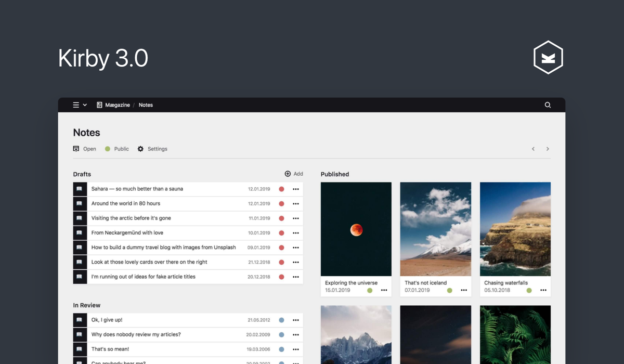This screenshot has width=624, height=364.
Task: Go to next page arrow
Action: pos(548,149)
